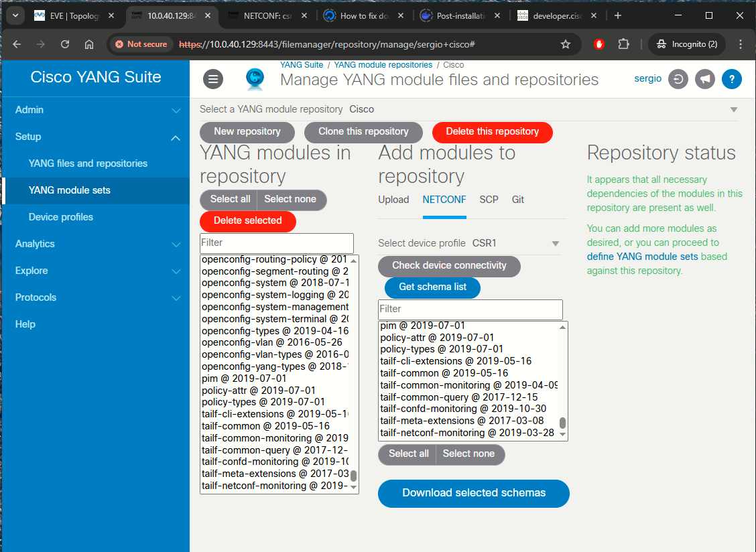Viewport: 756px width, 552px height.
Task: Click Download selected schemas
Action: click(473, 493)
